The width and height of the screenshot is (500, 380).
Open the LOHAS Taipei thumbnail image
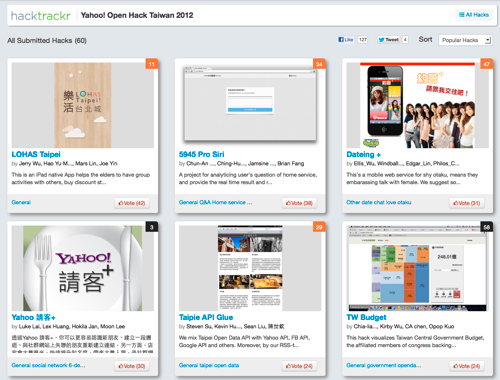tap(83, 105)
